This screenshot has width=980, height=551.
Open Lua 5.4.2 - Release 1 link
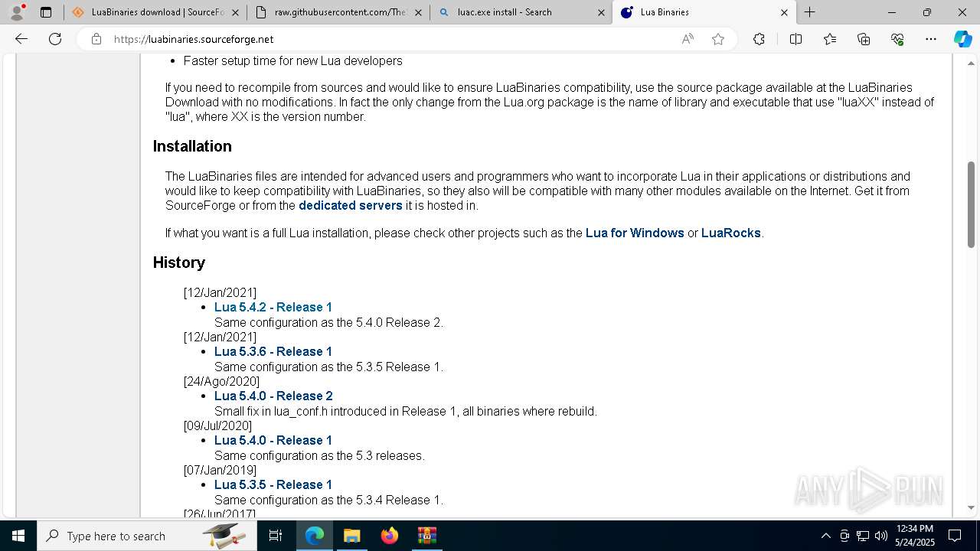click(x=273, y=307)
